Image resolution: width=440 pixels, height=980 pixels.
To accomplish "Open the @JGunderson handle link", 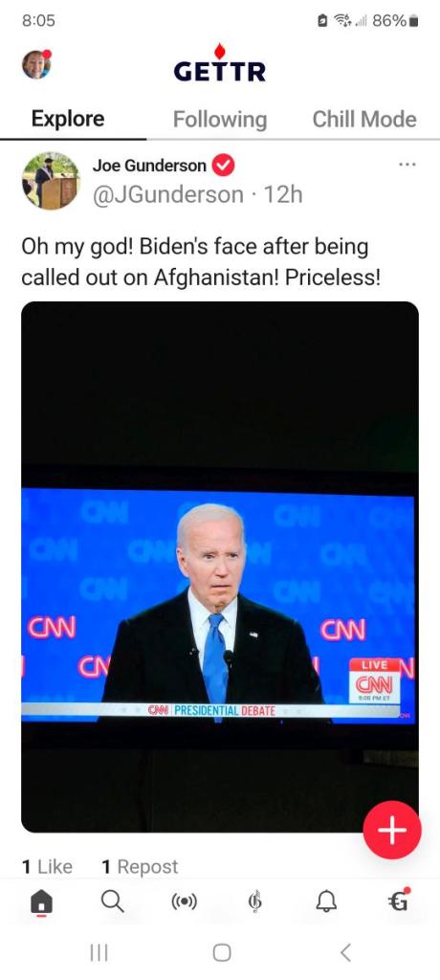I will [168, 194].
